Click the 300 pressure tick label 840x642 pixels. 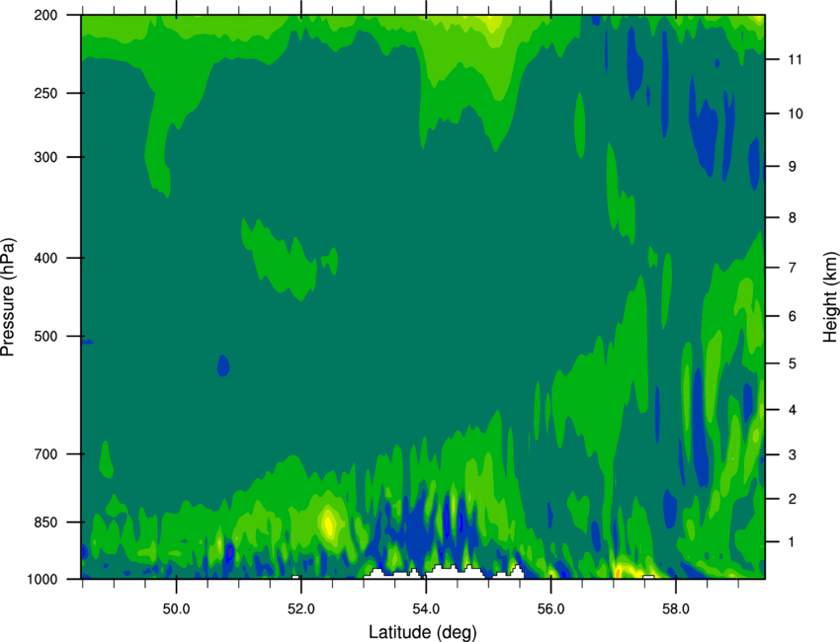pyautogui.click(x=45, y=157)
